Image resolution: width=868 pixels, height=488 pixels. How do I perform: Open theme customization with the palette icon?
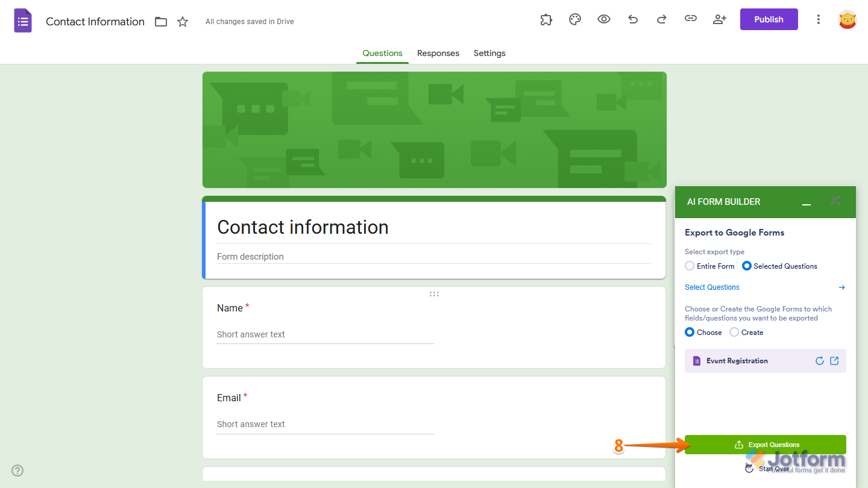point(574,19)
